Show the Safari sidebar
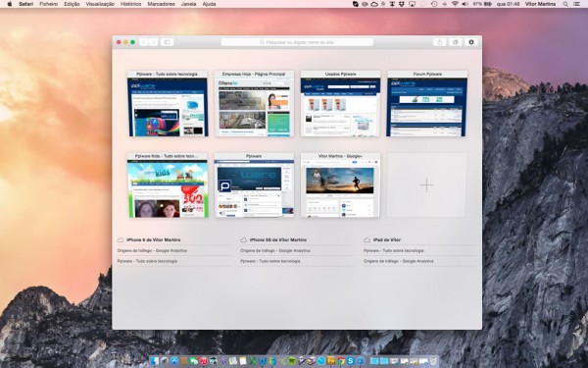 [x=167, y=42]
